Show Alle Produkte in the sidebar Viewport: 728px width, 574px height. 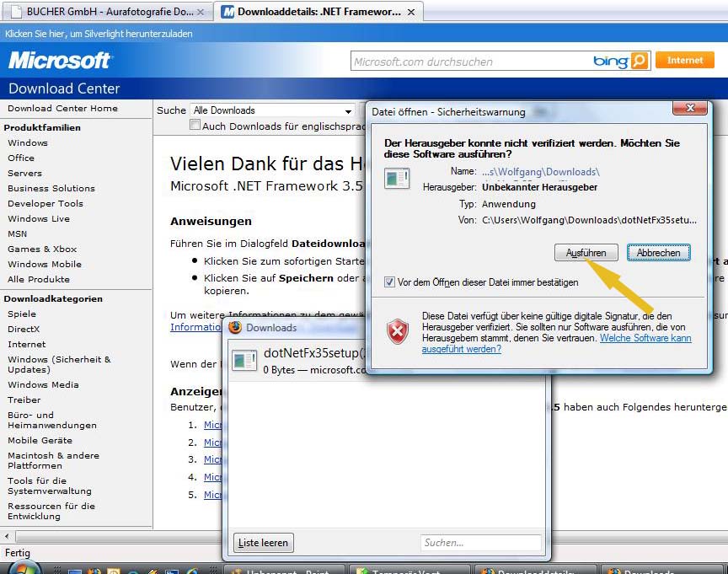tap(39, 280)
